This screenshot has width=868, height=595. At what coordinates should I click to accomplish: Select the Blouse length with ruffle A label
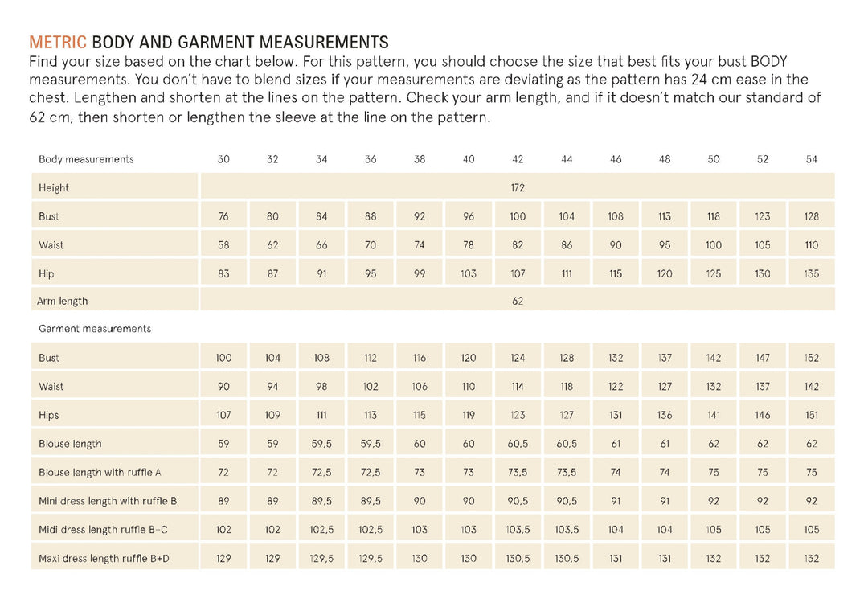[94, 473]
